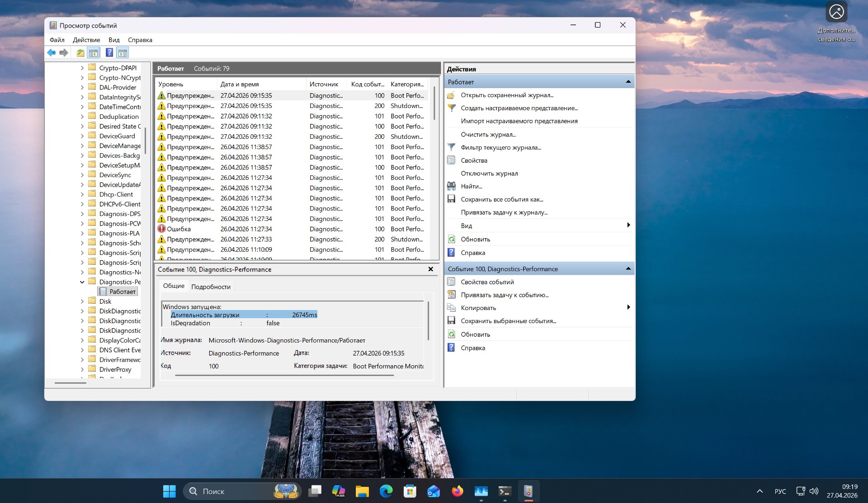Click Отключить журнал action
This screenshot has height=503, width=868.
tap(489, 174)
